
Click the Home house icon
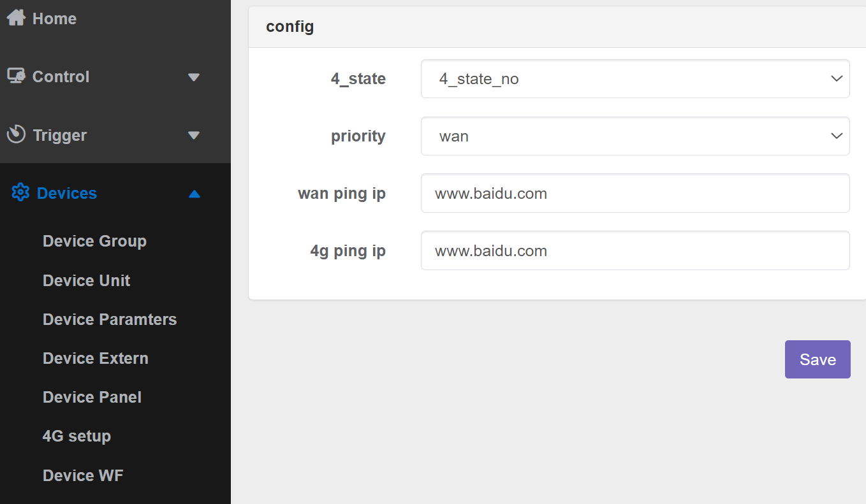(x=16, y=18)
